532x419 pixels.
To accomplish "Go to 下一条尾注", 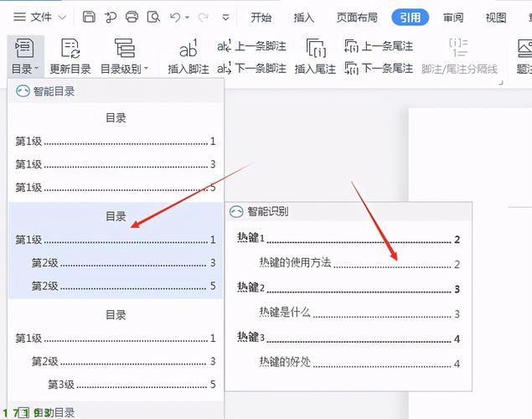I will pyautogui.click(x=379, y=69).
